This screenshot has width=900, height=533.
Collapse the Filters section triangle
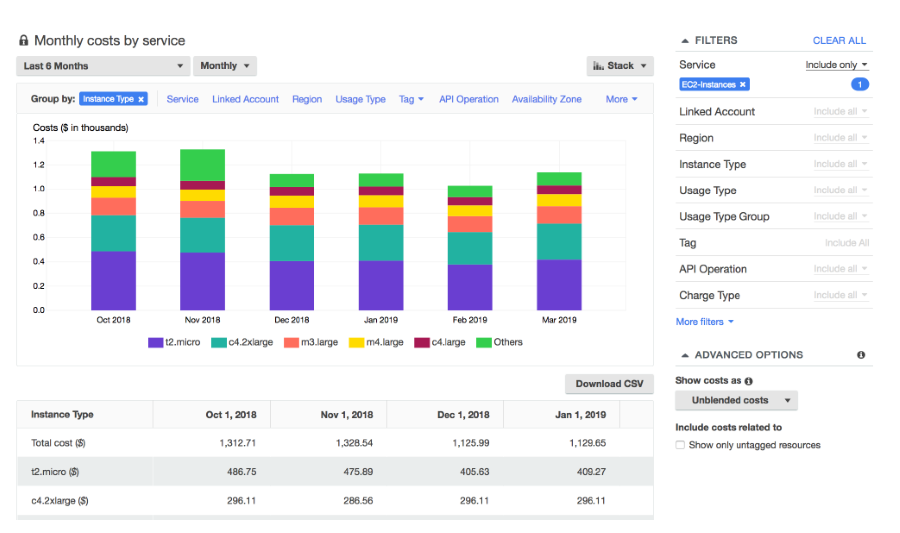pyautogui.click(x=685, y=41)
